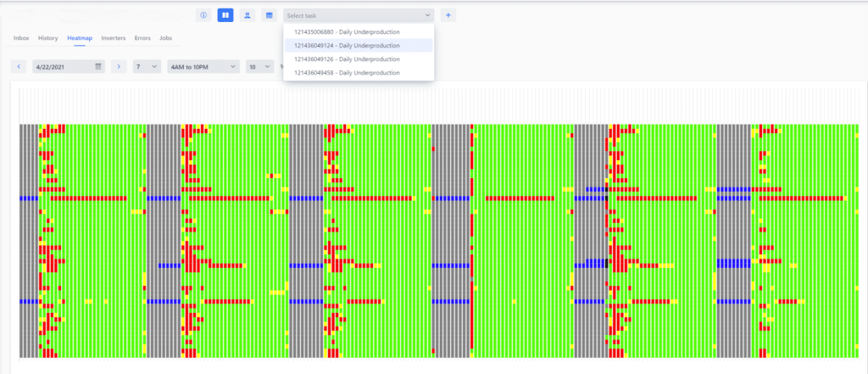This screenshot has width=868, height=374.
Task: Switch to the Inverters tab
Action: 114,38
